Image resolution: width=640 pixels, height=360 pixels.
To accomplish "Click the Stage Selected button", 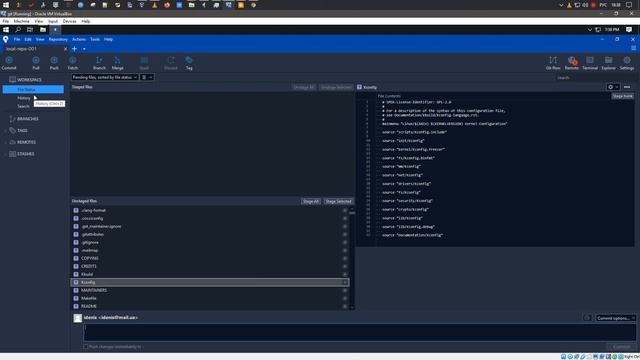I will 338,201.
